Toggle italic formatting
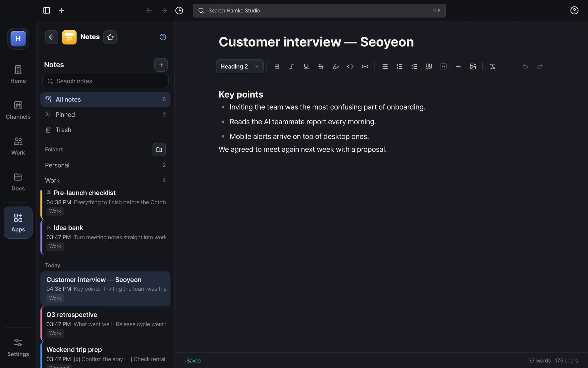The image size is (588, 368). tap(291, 67)
